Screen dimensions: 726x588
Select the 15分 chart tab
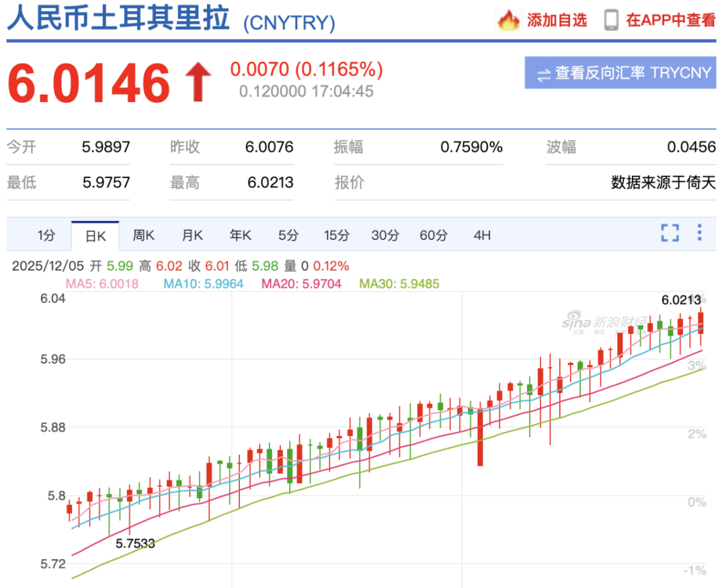click(337, 236)
